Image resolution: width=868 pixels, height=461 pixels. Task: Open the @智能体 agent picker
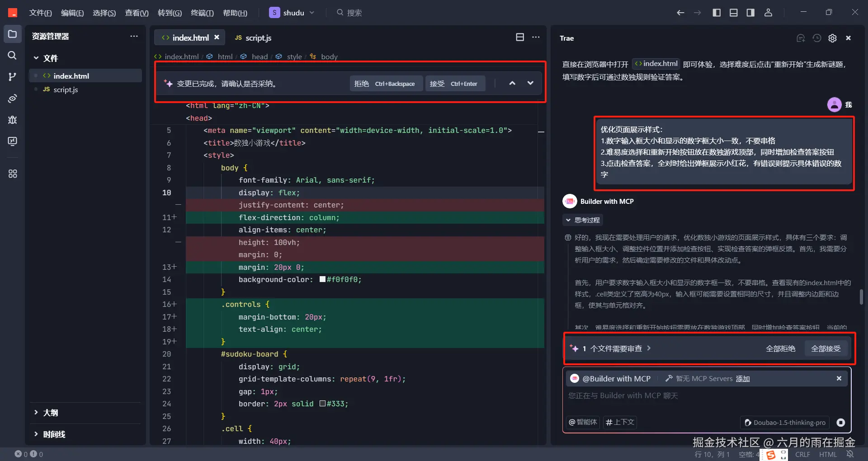click(583, 422)
